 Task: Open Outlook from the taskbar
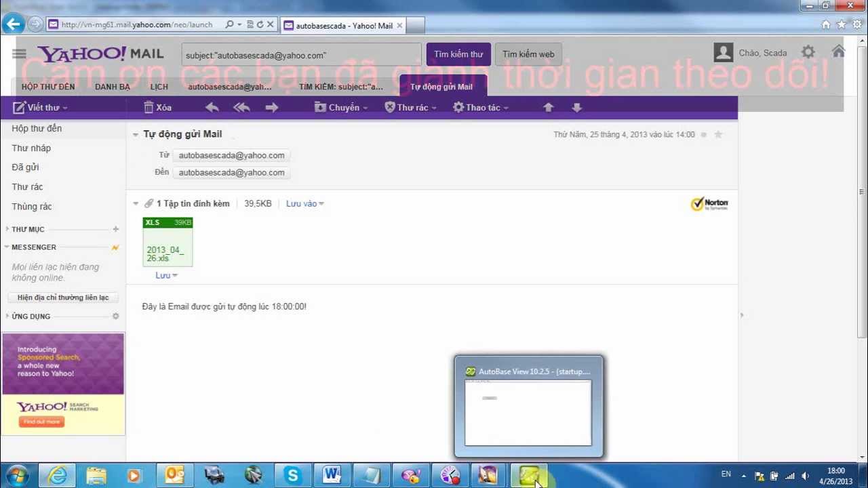[174, 476]
